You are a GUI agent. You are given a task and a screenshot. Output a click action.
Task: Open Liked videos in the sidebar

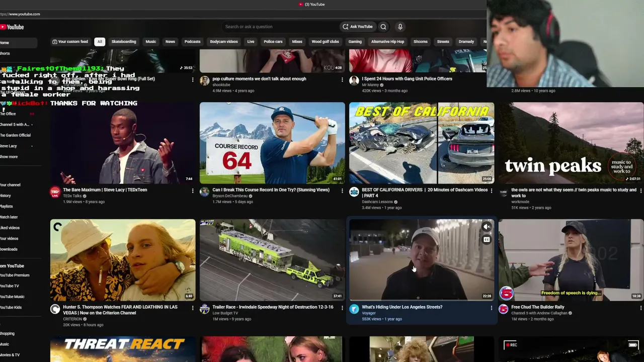pos(11,228)
